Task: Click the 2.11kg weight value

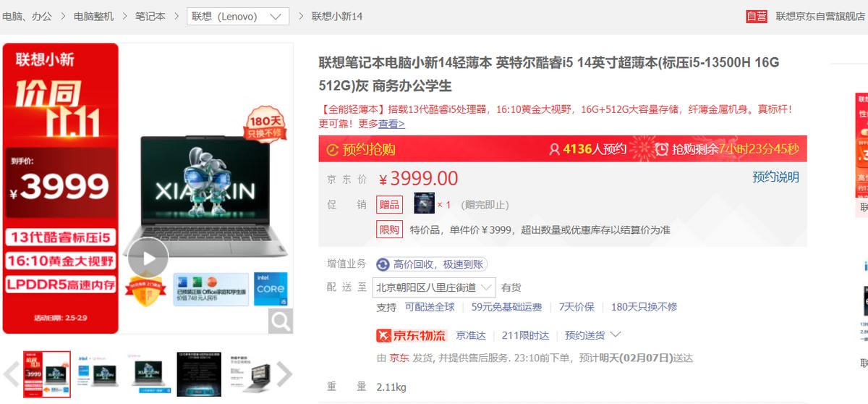Action: click(391, 387)
